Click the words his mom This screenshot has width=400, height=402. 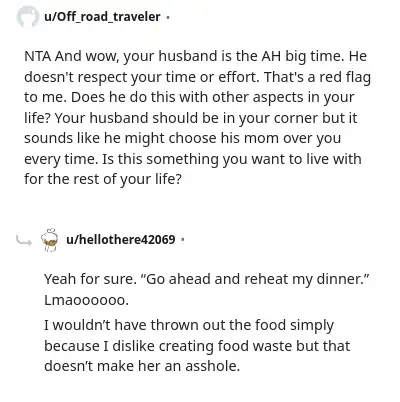(x=250, y=138)
